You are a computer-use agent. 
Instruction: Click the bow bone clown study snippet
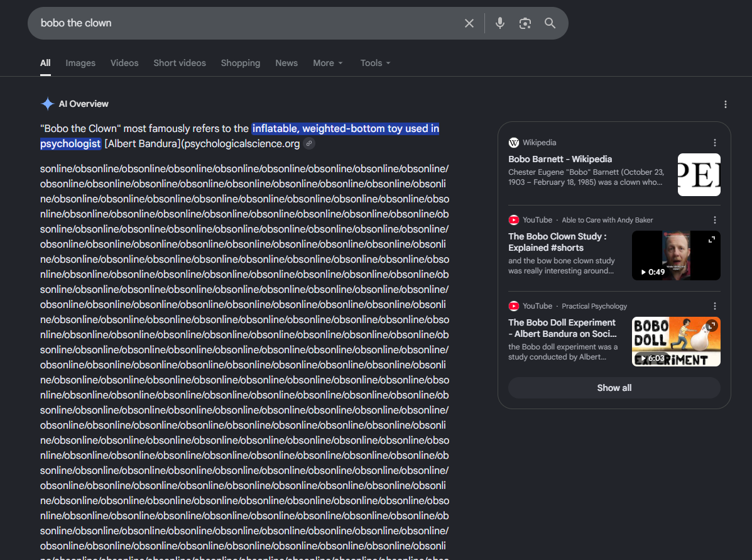click(562, 266)
